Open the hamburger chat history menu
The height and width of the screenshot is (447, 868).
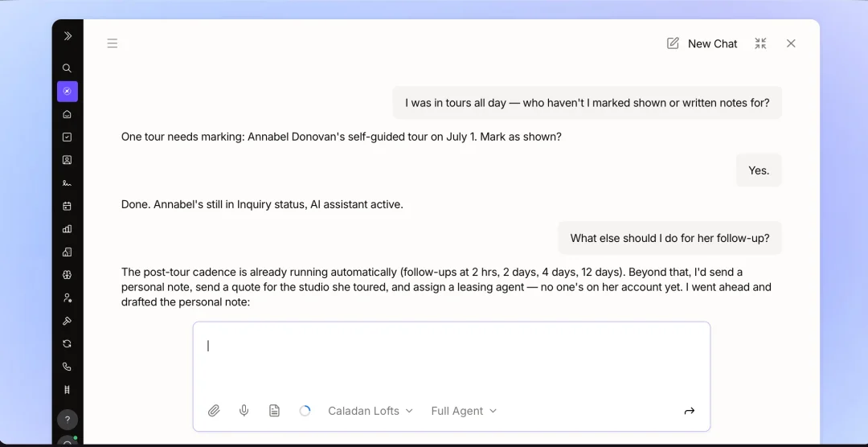coord(113,43)
